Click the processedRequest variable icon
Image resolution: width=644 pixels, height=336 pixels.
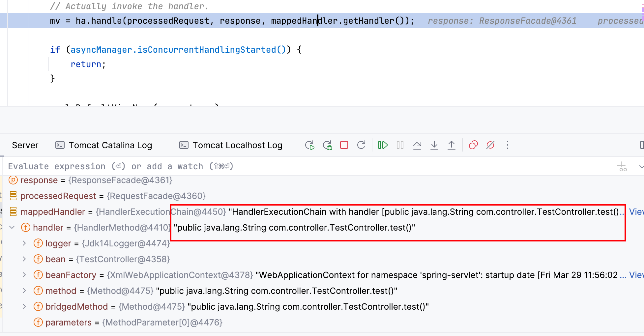point(13,196)
